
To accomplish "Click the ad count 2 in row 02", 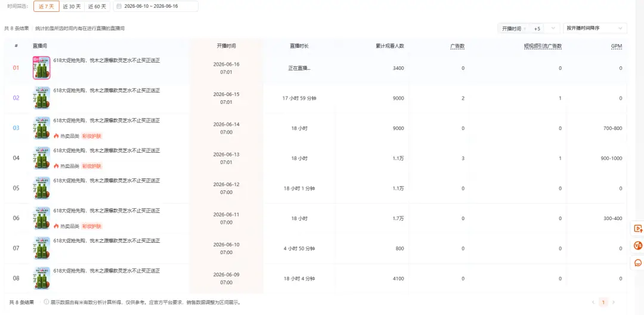I will pos(463,98).
